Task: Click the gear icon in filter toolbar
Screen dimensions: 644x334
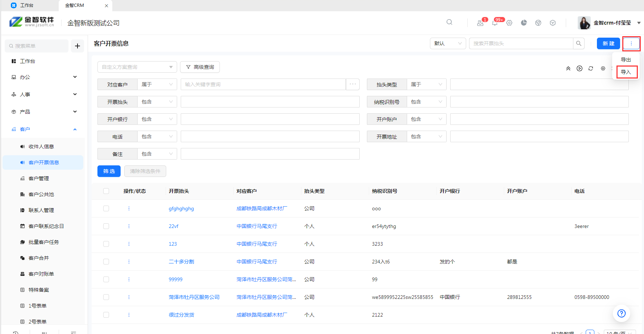Action: [x=603, y=68]
